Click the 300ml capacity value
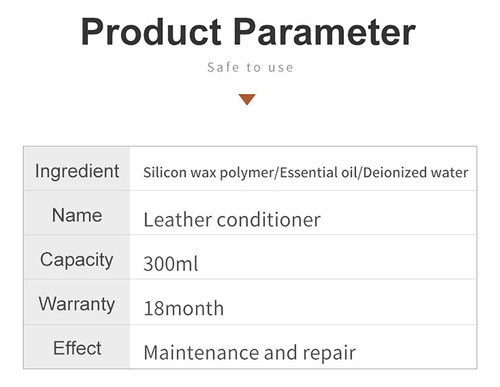Screen dimensions: 500x387 171,264
